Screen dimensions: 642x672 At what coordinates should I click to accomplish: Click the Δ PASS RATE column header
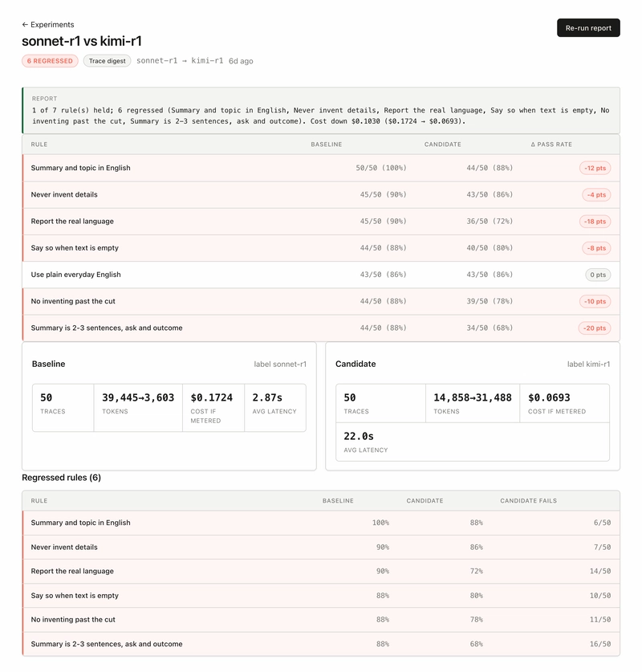[551, 145]
